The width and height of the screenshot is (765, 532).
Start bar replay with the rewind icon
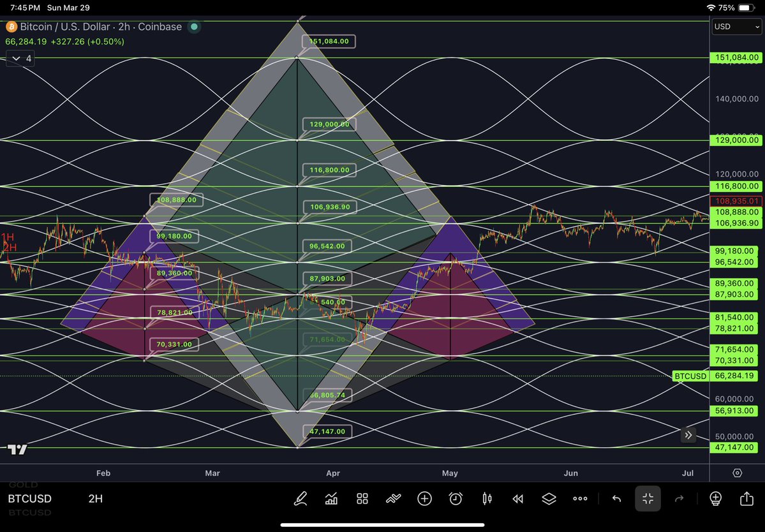click(517, 498)
